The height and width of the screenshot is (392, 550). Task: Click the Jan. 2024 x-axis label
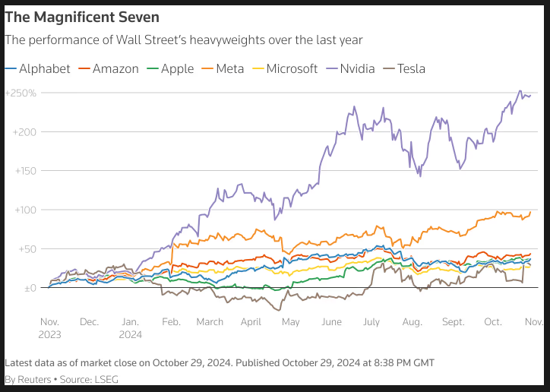[131, 328]
